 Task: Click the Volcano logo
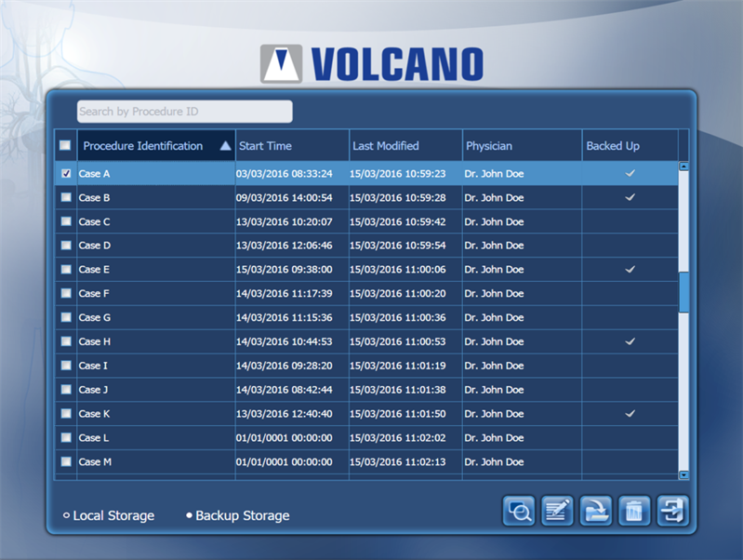pos(372,64)
